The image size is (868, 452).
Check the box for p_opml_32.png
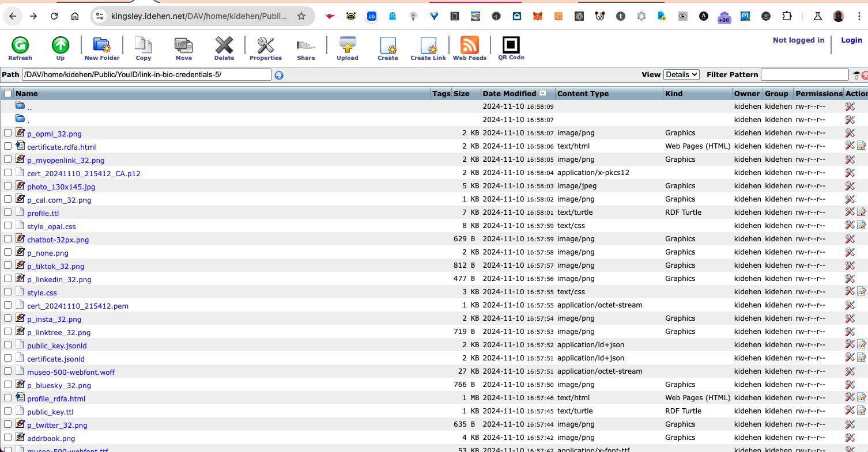(x=8, y=132)
